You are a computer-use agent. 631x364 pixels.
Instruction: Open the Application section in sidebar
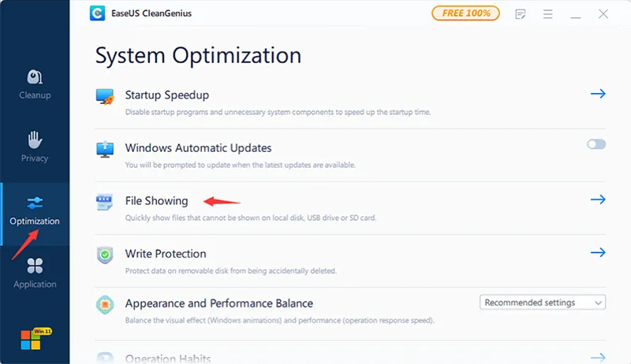tap(35, 273)
